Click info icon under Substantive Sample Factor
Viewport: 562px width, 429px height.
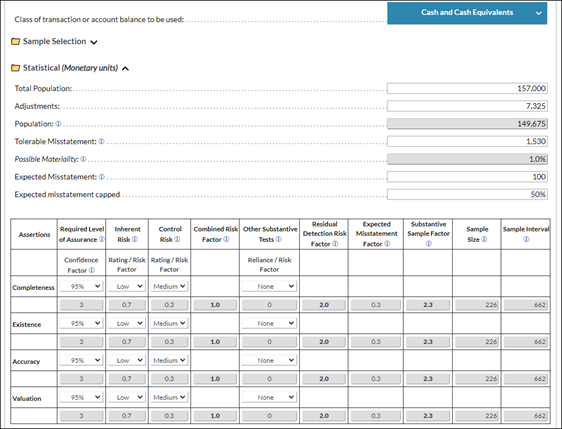tap(429, 244)
